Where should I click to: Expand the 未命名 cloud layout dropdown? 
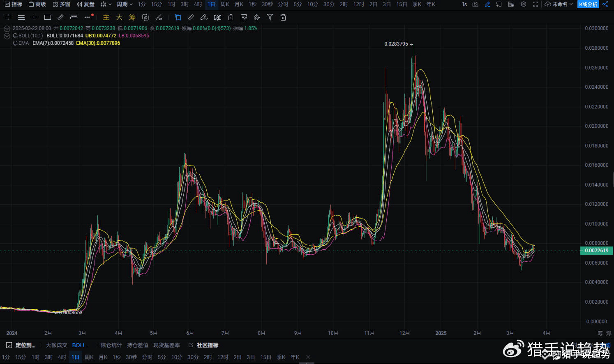click(559, 4)
